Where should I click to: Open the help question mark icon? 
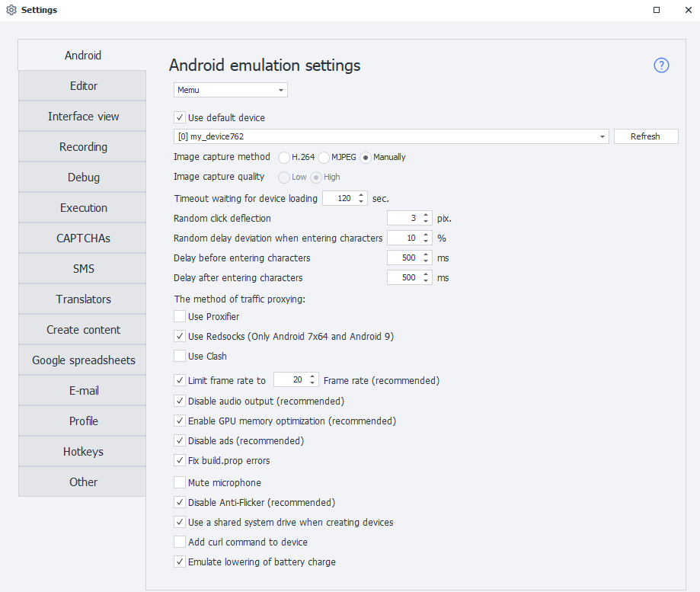click(x=661, y=66)
